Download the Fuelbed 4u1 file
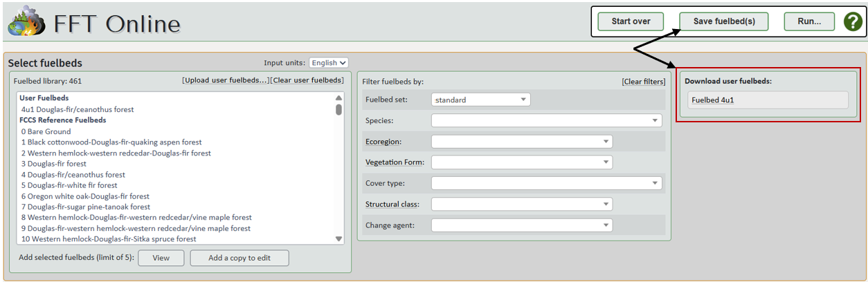This screenshot has width=868, height=282. tap(712, 100)
